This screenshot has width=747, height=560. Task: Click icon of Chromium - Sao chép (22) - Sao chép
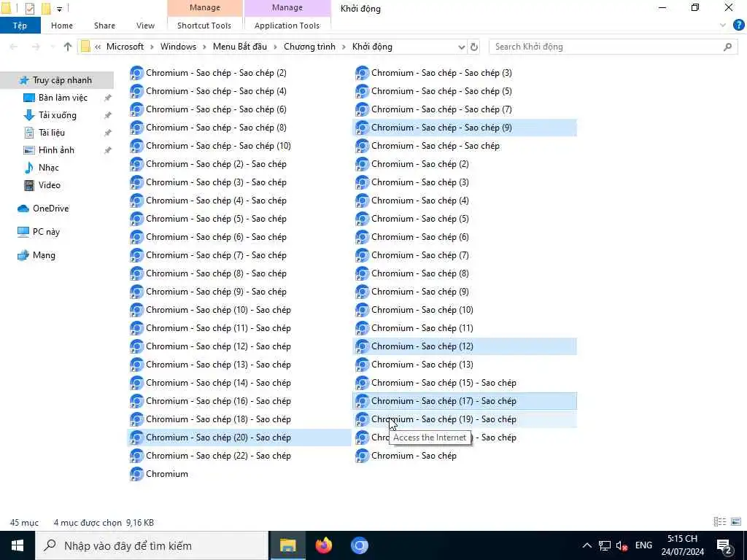[136, 456]
